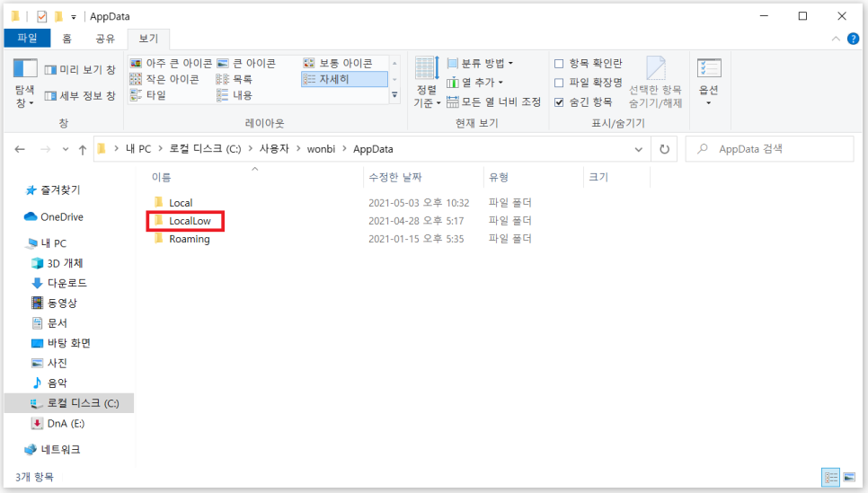Click 선택한 항목 숨기기/해제 icon

coord(655,82)
